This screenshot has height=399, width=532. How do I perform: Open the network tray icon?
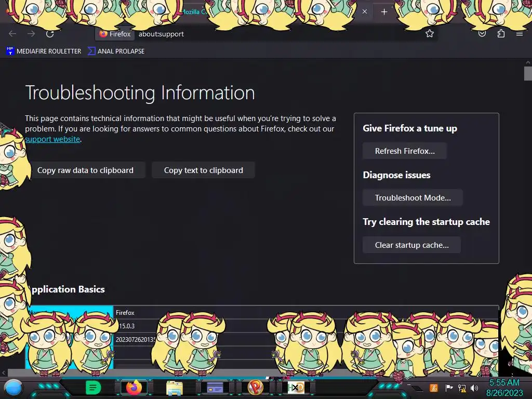pyautogui.click(x=462, y=388)
